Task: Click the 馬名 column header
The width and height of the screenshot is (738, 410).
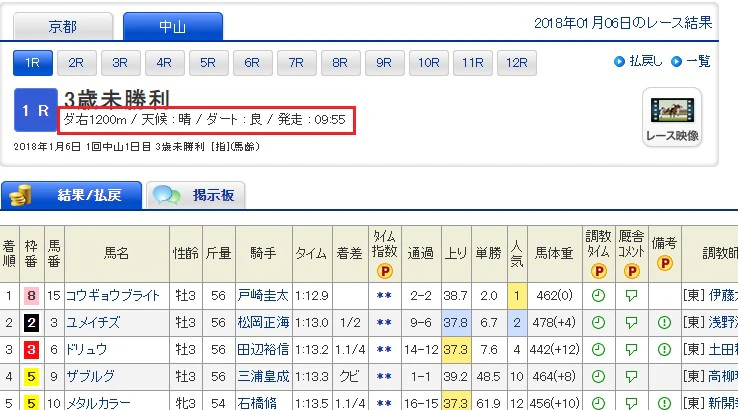Action: coord(116,254)
